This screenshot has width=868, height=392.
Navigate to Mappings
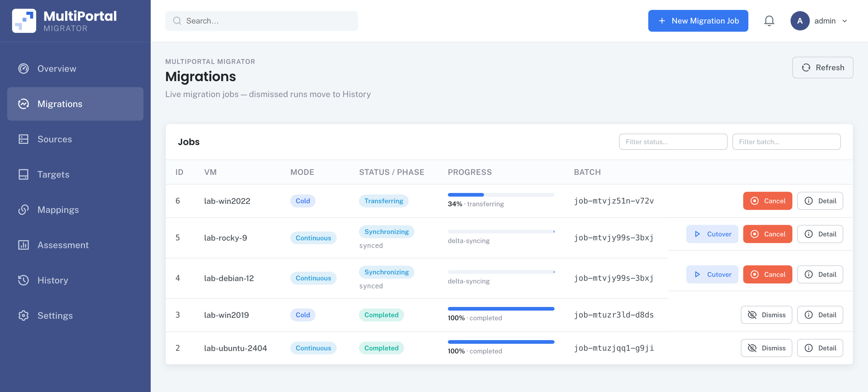[75, 210]
